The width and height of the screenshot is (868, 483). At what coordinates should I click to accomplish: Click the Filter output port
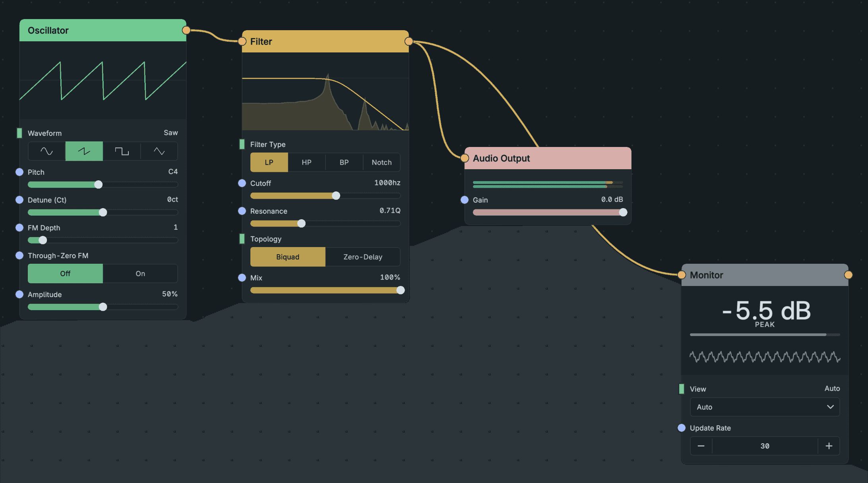point(409,41)
